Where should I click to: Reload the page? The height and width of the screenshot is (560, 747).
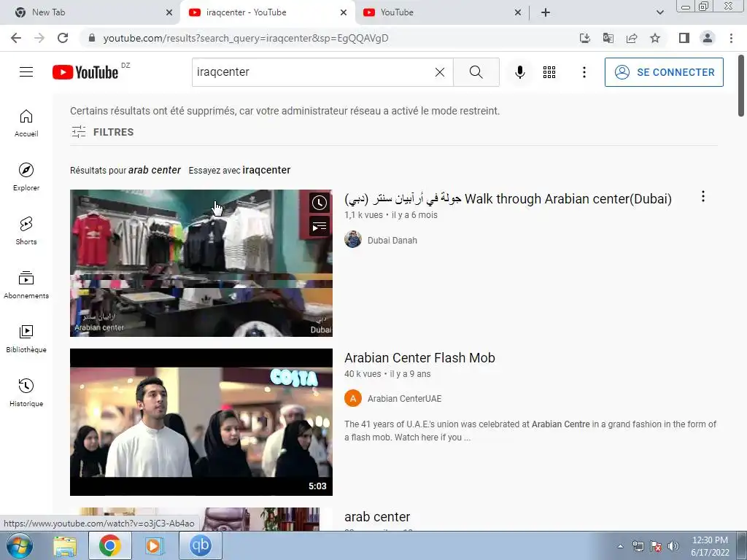coord(63,38)
